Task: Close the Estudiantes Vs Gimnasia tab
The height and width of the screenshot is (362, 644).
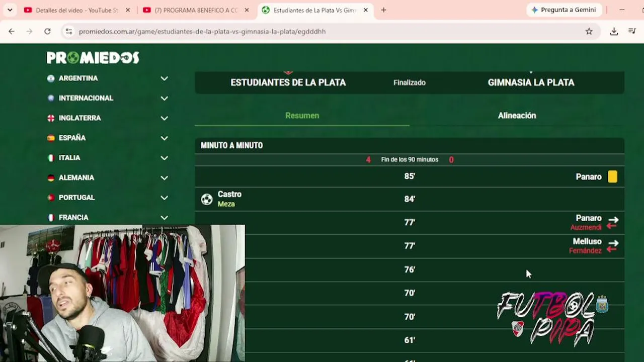Action: [x=366, y=10]
